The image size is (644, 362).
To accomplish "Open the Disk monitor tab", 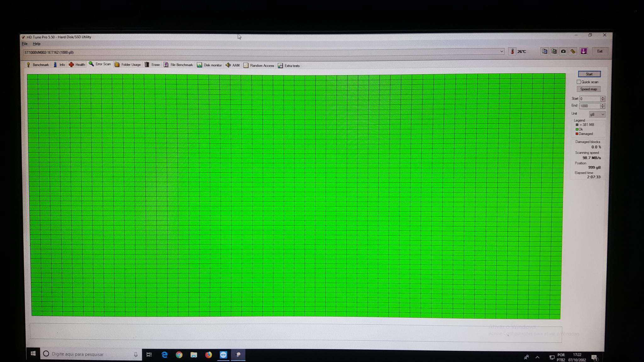I will point(209,65).
